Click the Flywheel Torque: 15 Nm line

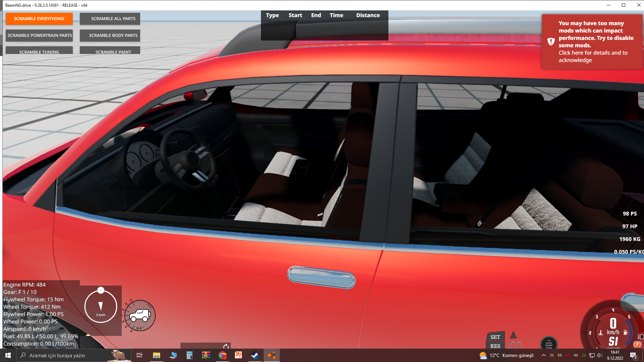point(33,299)
